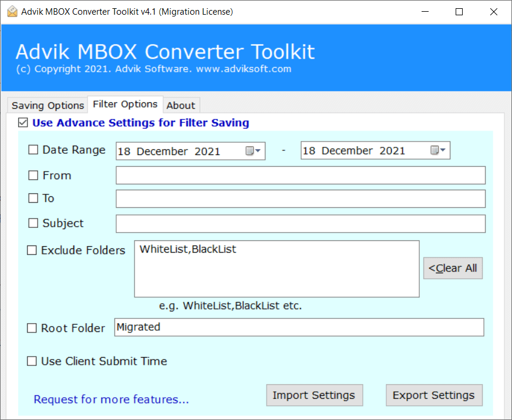The height and width of the screenshot is (420, 512).
Task: Minimize the Advik MBOX Converter window
Action: coord(425,12)
